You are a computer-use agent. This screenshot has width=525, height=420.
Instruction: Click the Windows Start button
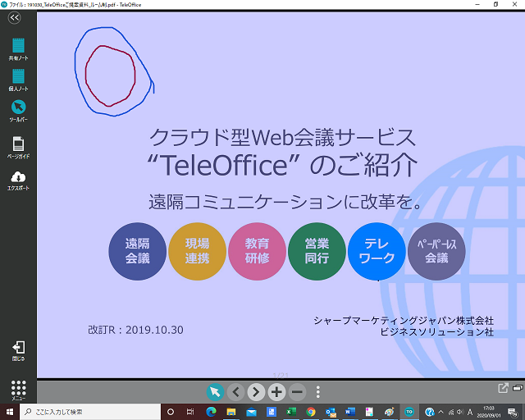coord(10,412)
